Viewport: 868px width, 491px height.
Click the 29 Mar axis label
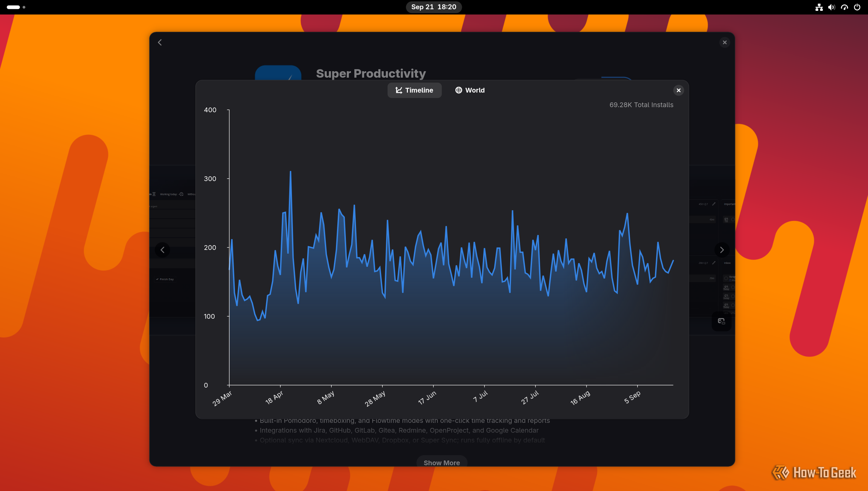pos(222,398)
